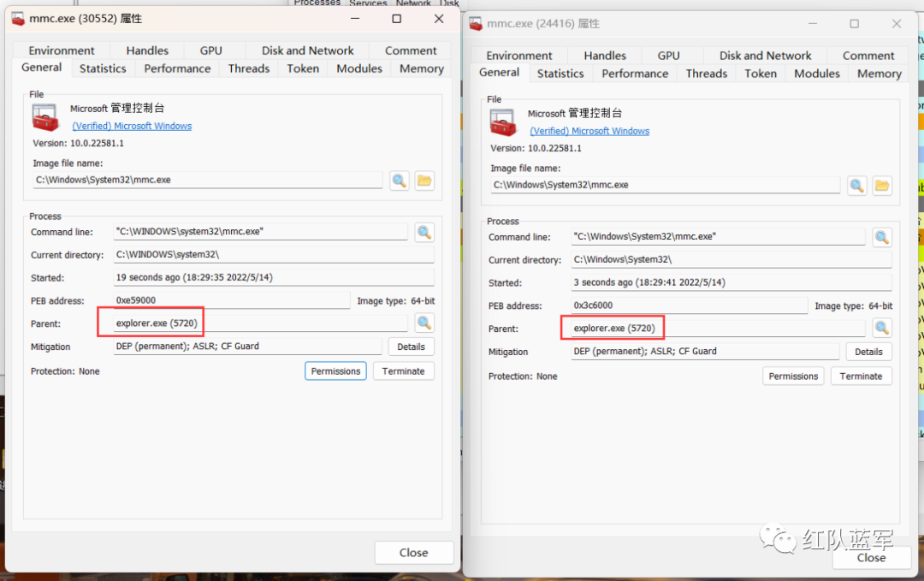
Task: Click Close button in mmc.exe (30552) window
Action: 414,553
